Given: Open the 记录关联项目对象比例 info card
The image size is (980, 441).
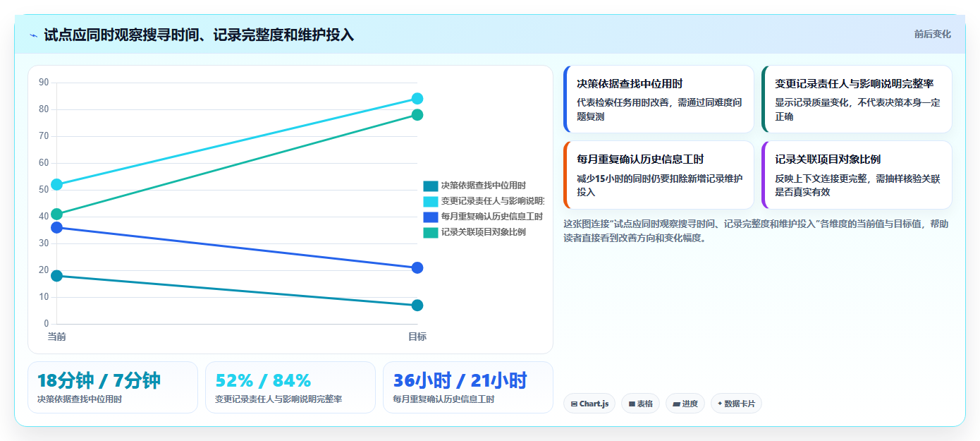Looking at the screenshot, I should [857, 175].
